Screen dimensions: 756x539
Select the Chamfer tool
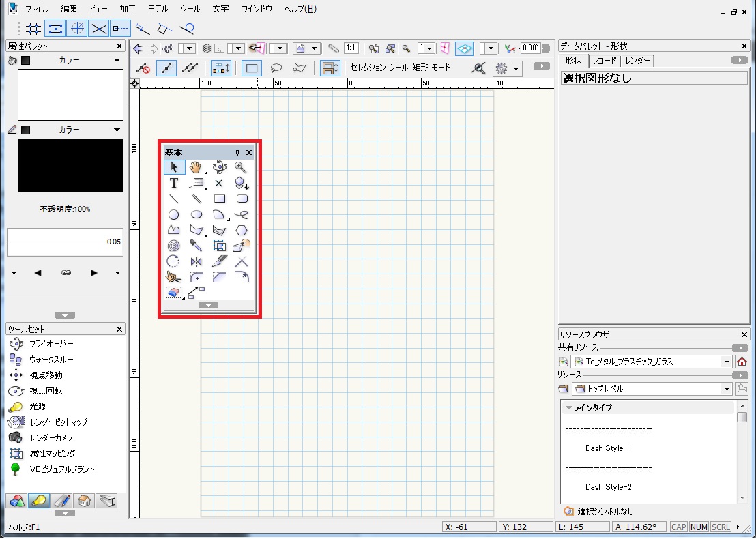point(219,277)
